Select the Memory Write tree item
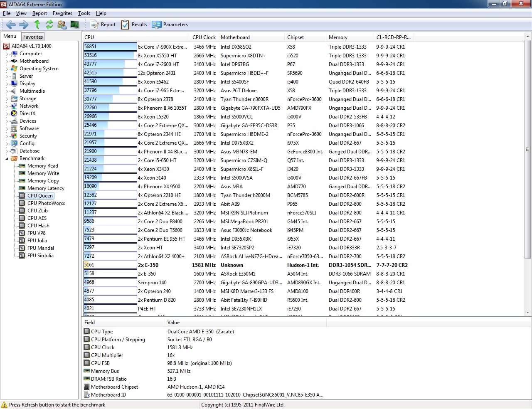Image resolution: width=532 pixels, height=409 pixels. click(43, 173)
